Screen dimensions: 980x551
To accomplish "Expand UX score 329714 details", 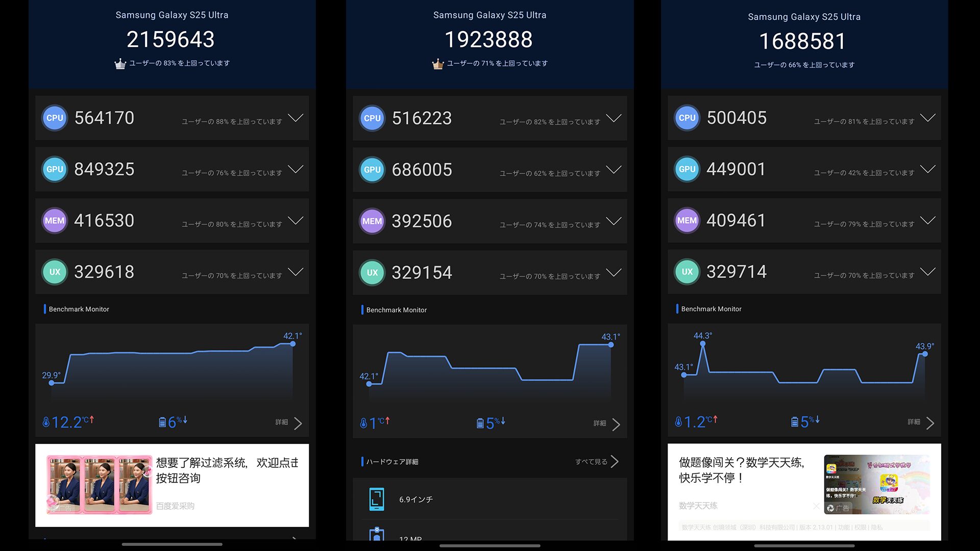I will click(x=928, y=271).
